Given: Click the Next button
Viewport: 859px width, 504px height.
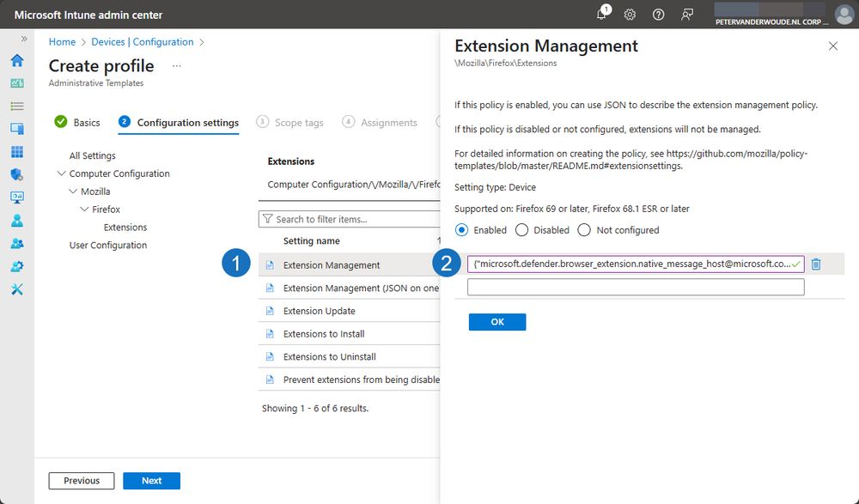Looking at the screenshot, I should [x=152, y=481].
